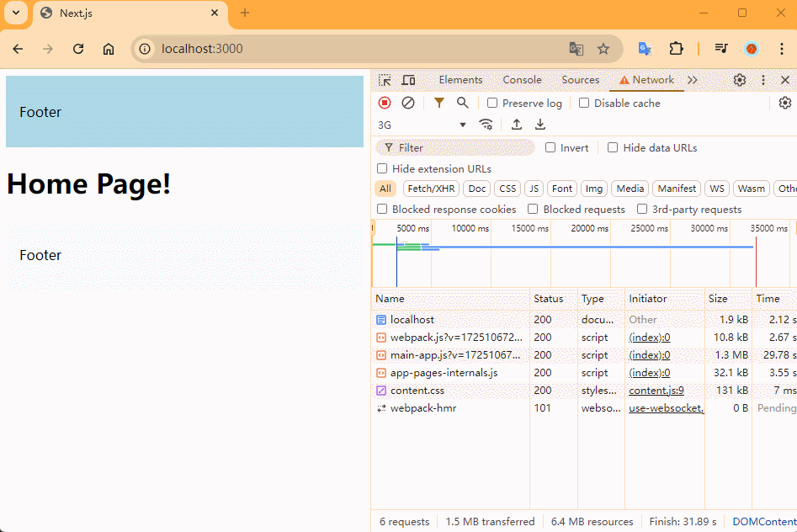Select the Fetch/XHR filter button

point(433,189)
